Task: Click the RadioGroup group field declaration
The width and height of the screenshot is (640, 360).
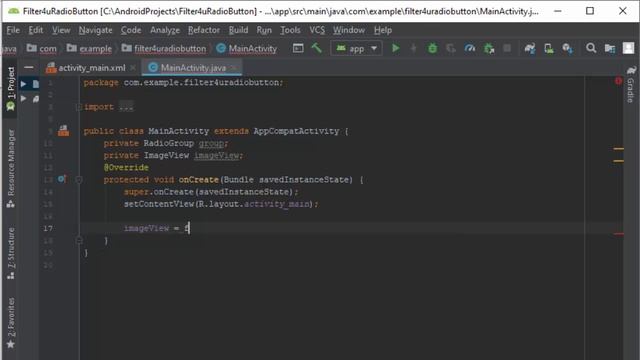Action: point(166,143)
